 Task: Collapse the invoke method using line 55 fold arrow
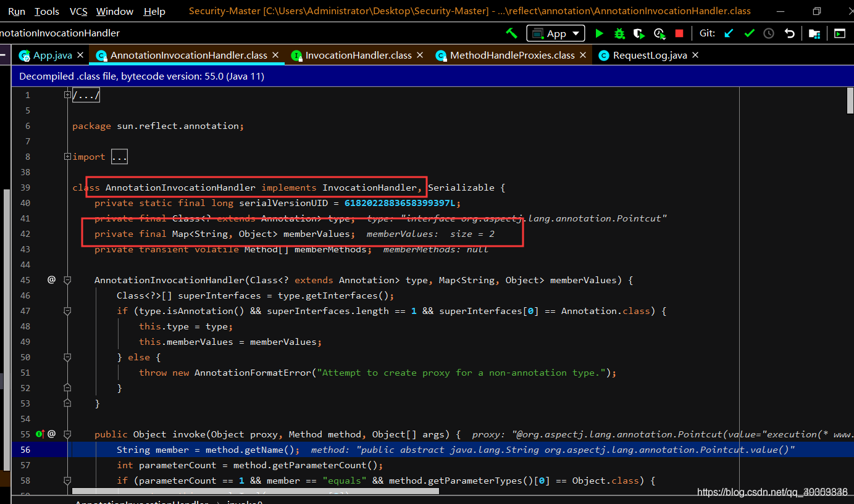(68, 434)
